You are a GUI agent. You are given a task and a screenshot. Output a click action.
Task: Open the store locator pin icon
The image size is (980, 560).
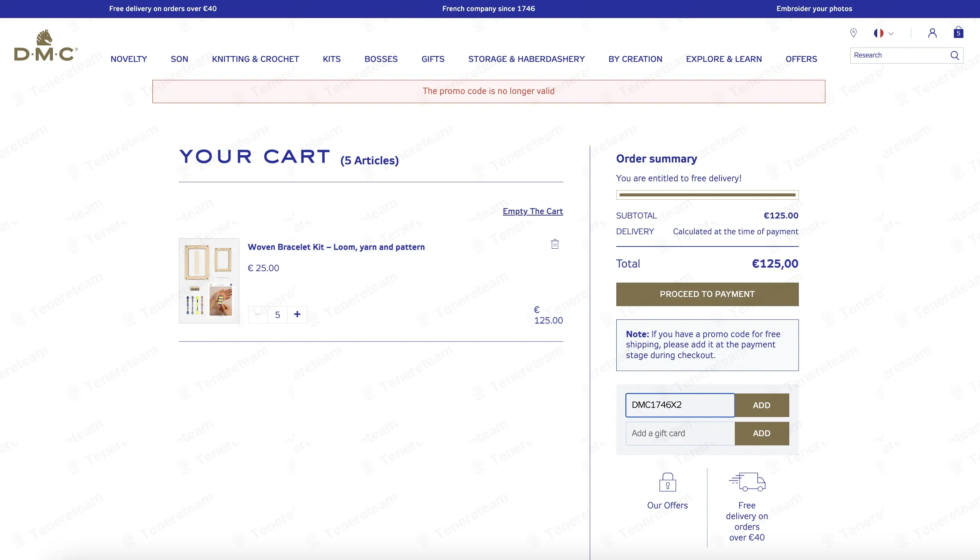pyautogui.click(x=853, y=33)
